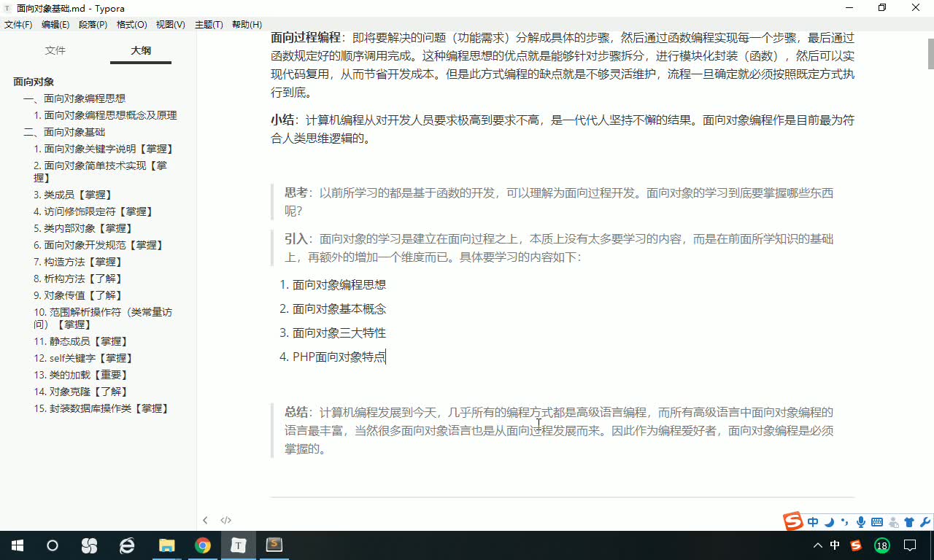Click the Sogou user account icon
Image resolution: width=934 pixels, height=560 pixels.
point(894,522)
